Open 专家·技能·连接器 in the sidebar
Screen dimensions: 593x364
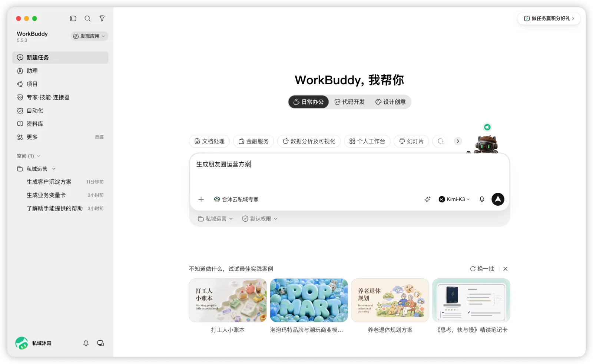60,97
